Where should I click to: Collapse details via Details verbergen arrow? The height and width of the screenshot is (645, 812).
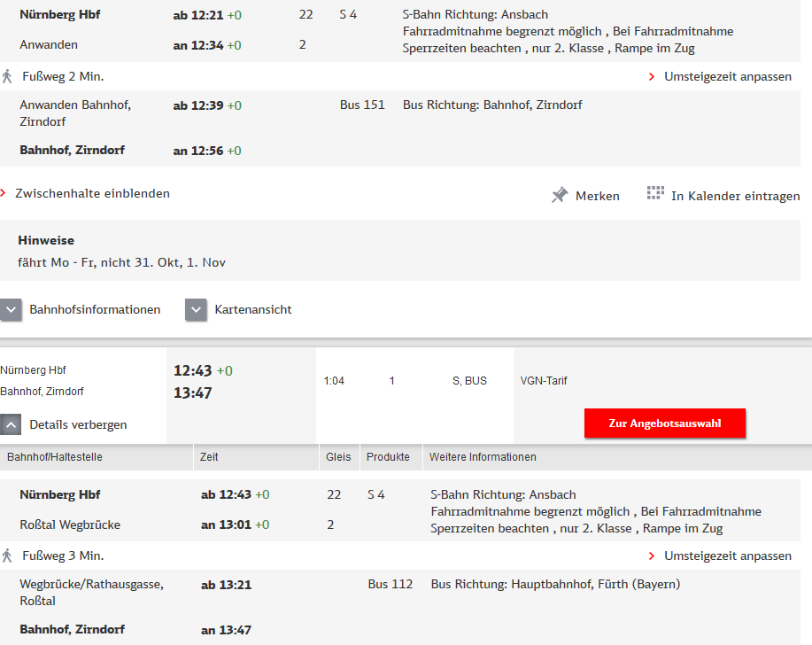(12, 424)
